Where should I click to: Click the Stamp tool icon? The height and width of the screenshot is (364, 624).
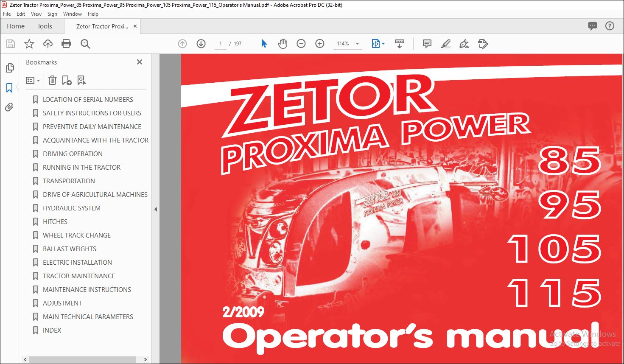pos(483,44)
